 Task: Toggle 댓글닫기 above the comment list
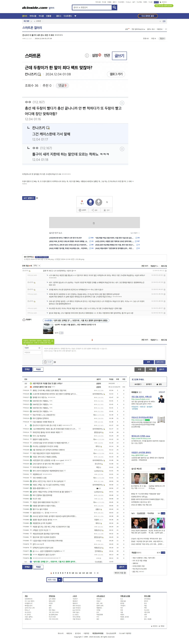click(x=154, y=266)
